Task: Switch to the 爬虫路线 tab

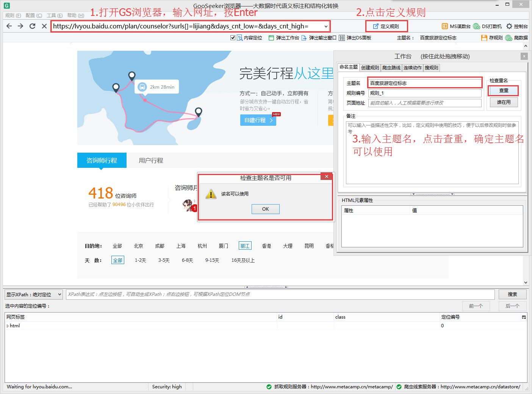Action: [x=391, y=67]
